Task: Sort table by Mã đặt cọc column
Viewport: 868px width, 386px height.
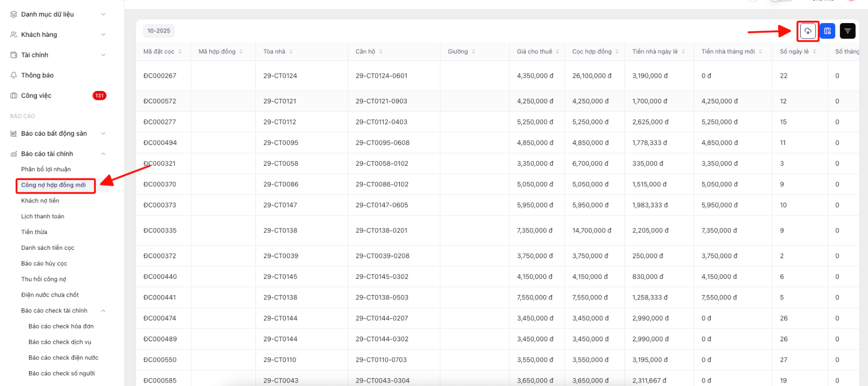Action: [x=180, y=52]
